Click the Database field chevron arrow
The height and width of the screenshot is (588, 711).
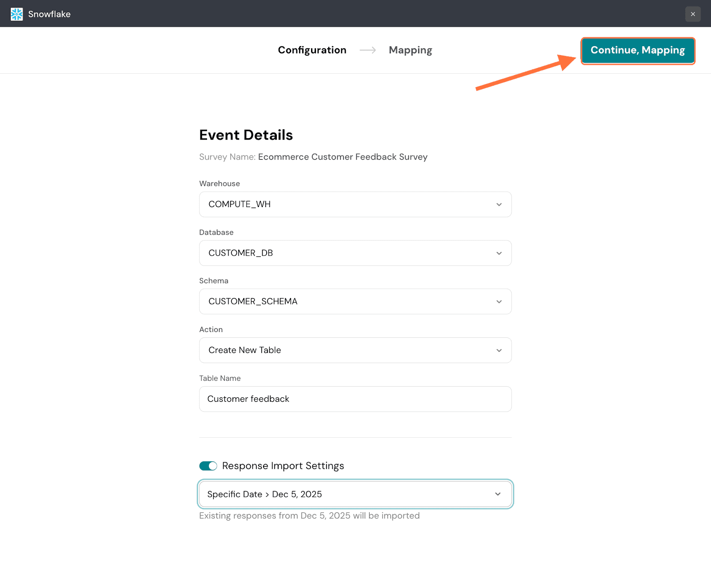pyautogui.click(x=499, y=253)
